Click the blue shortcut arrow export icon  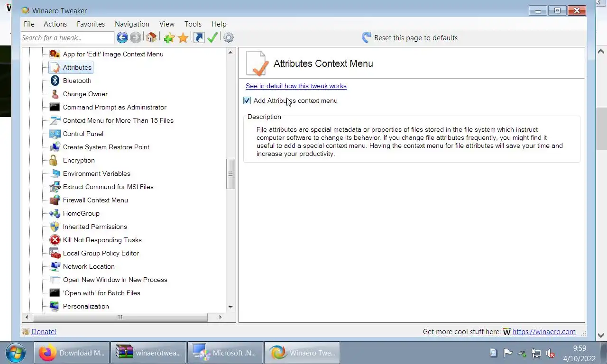click(199, 37)
